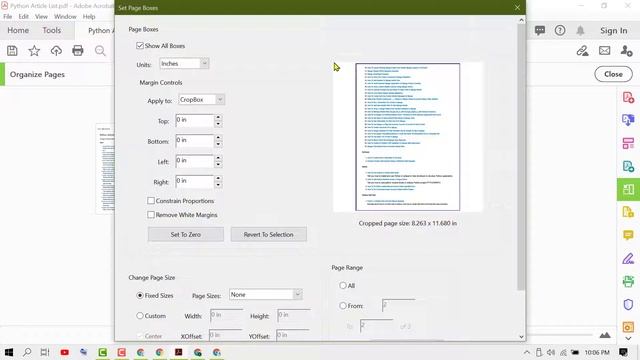
Task: Open the Apply to CropBox dropdown
Action: point(201,100)
